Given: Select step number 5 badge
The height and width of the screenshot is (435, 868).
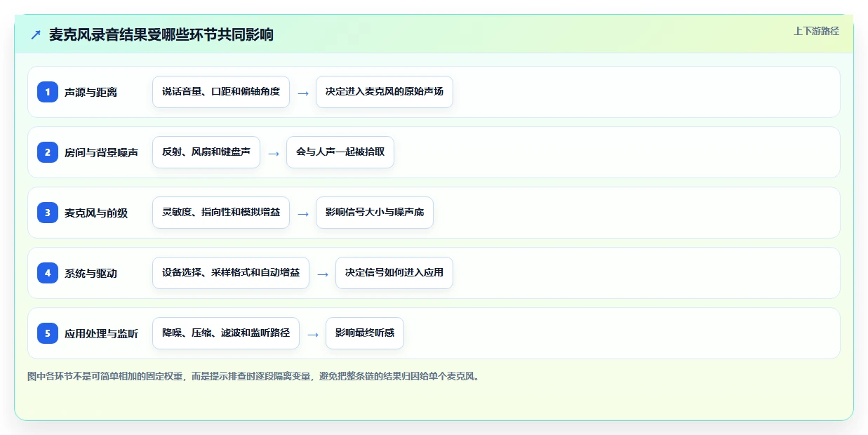Looking at the screenshot, I should coord(48,333).
